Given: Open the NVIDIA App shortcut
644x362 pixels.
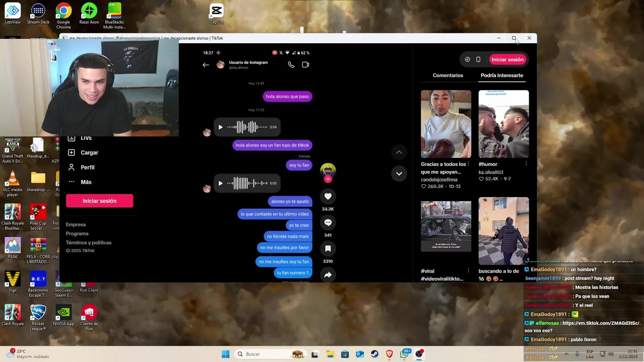Looking at the screenshot, I should point(63,316).
